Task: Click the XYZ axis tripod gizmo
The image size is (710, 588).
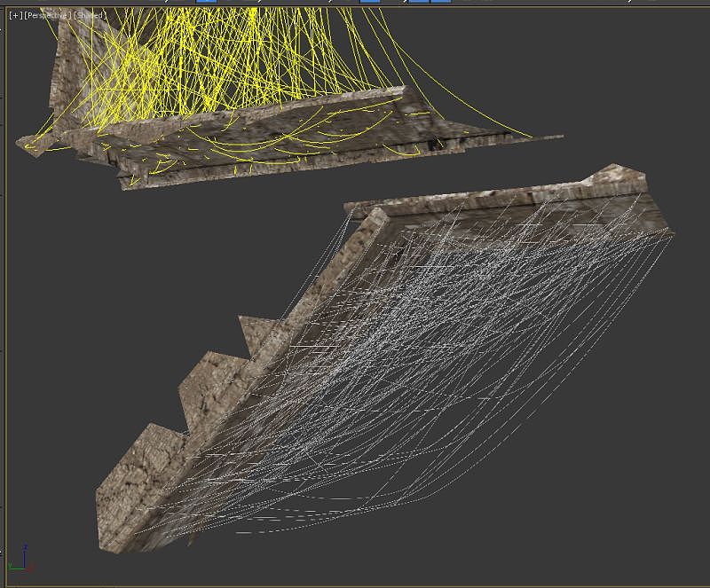Action: tap(20, 559)
